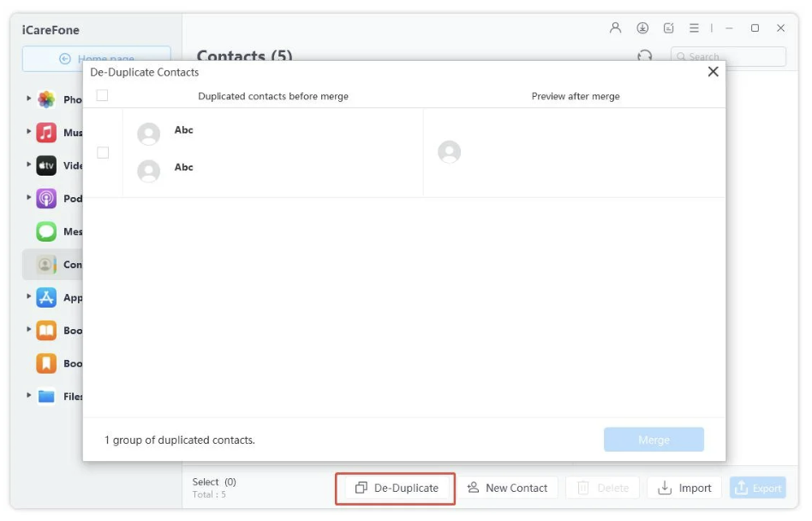This screenshot has height=521, width=812.
Task: Click the Photos app icon in sidebar
Action: [46, 99]
